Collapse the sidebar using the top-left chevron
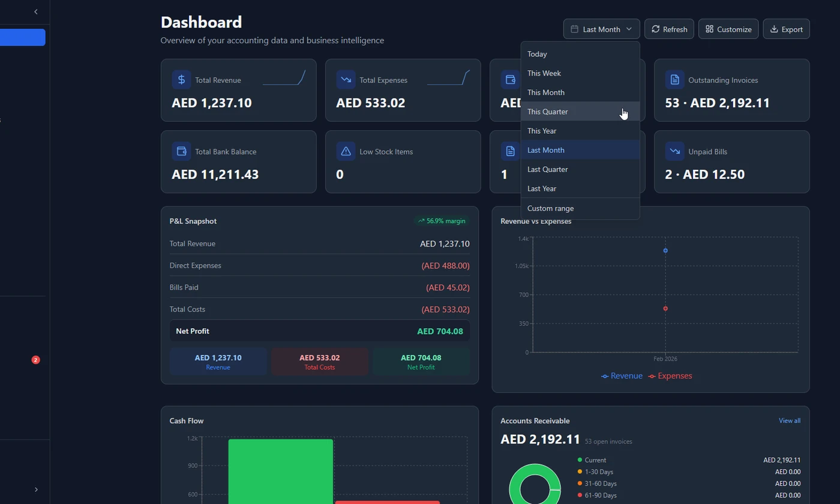The width and height of the screenshot is (840, 504). tap(34, 11)
